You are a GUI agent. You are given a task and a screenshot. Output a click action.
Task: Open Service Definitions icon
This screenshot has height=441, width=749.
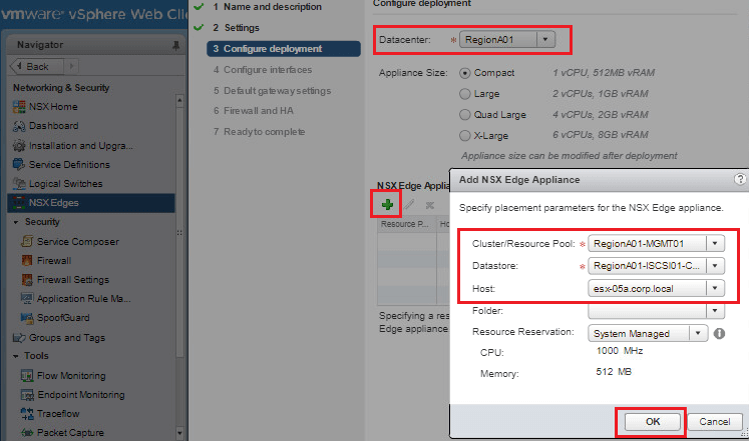tap(19, 164)
